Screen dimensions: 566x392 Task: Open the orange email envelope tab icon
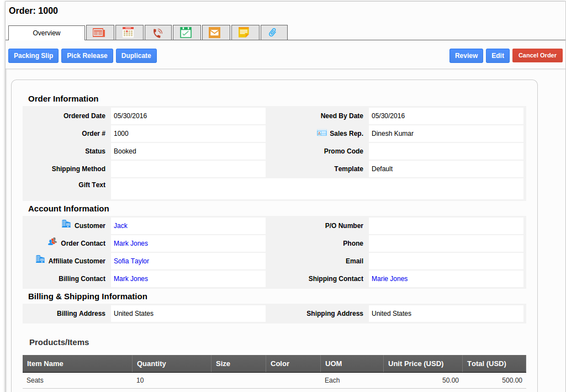tap(214, 33)
